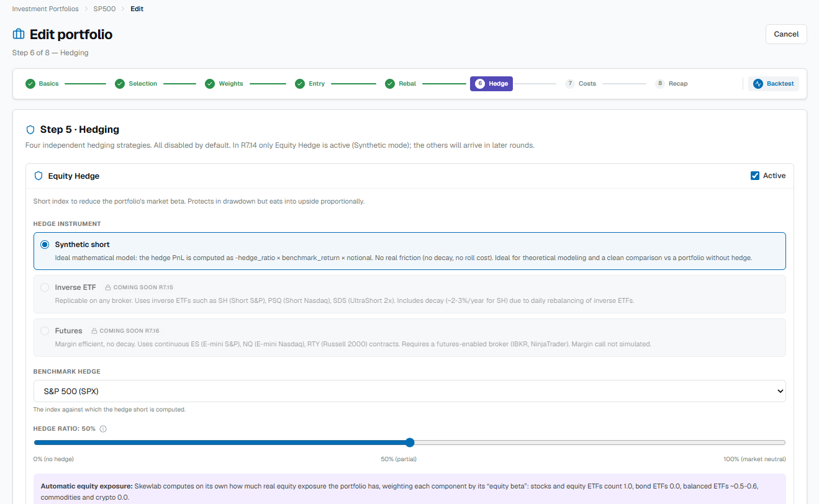The image size is (819, 504).
Task: Go to the Entry step tab
Action: pos(310,84)
